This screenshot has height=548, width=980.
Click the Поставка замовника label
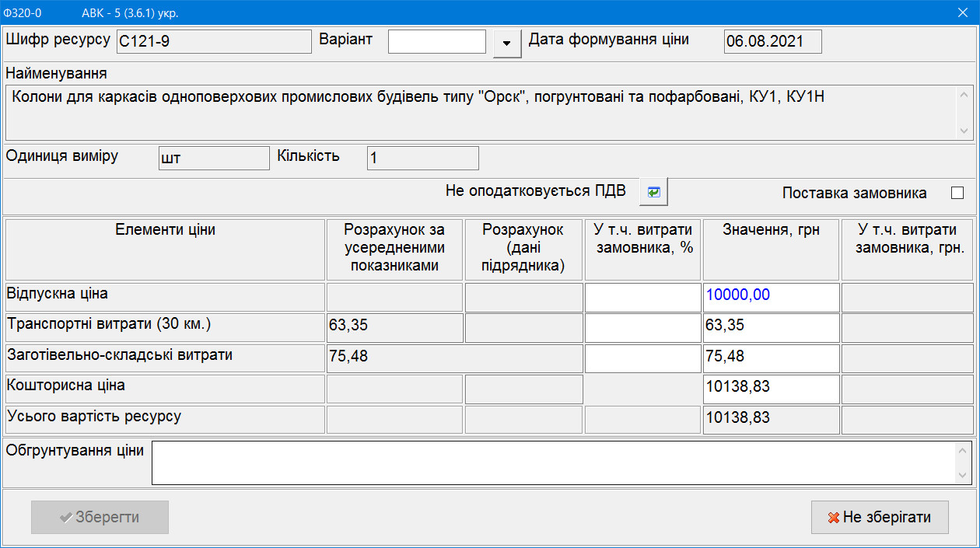[x=855, y=194]
